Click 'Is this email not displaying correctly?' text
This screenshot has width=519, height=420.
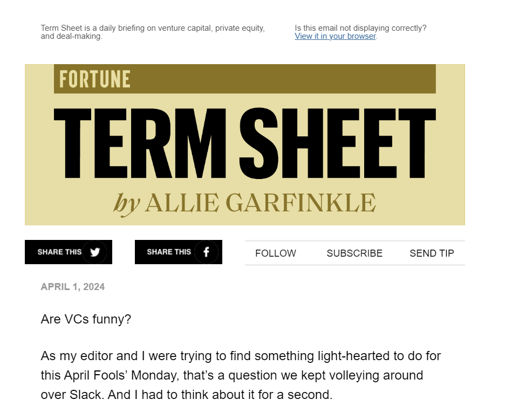pyautogui.click(x=360, y=28)
